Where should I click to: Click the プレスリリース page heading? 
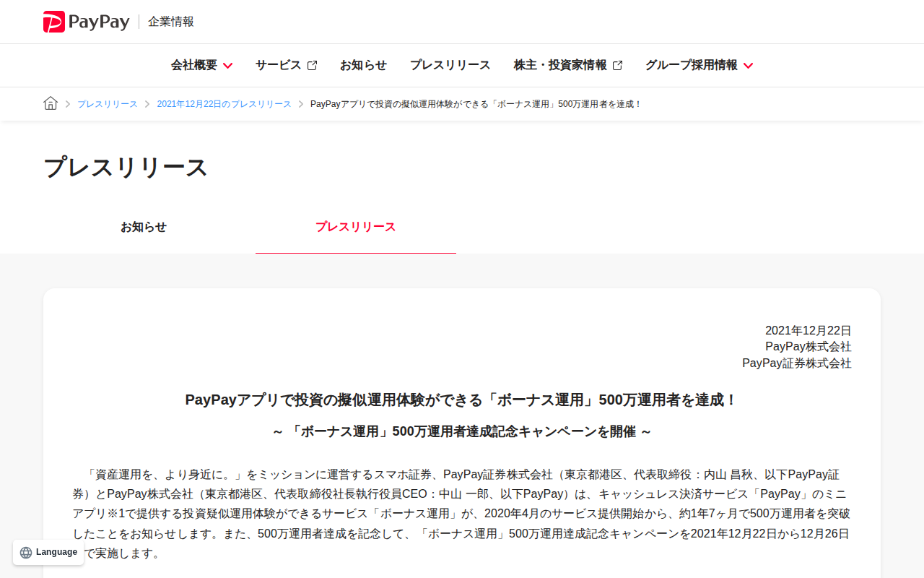[x=126, y=167]
